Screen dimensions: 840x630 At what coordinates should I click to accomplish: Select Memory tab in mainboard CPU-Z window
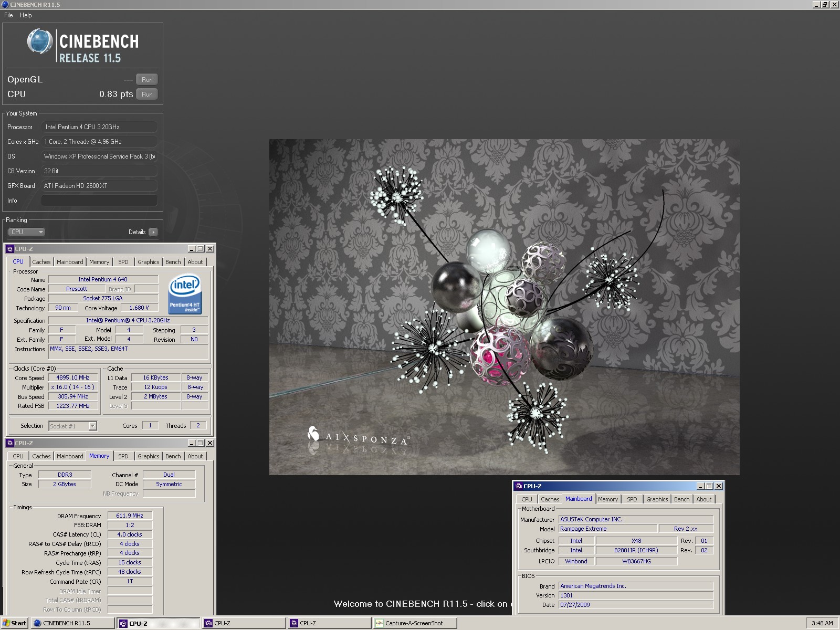(x=608, y=499)
